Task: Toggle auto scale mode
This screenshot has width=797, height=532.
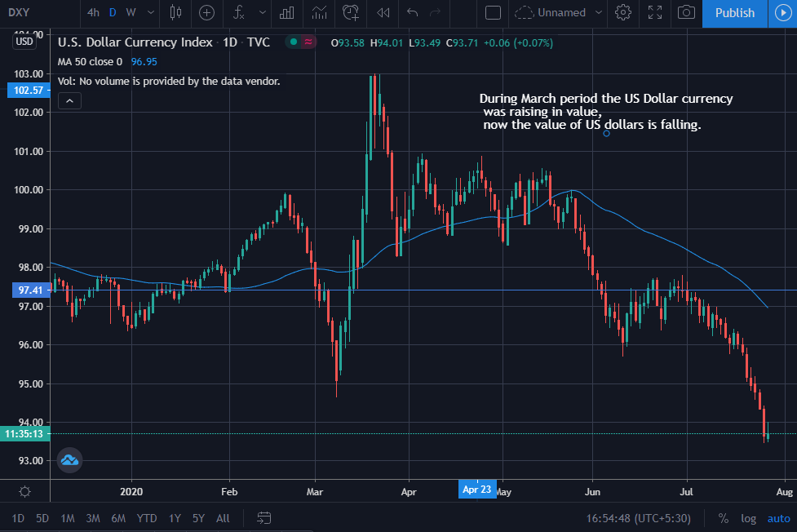Action: (x=779, y=518)
